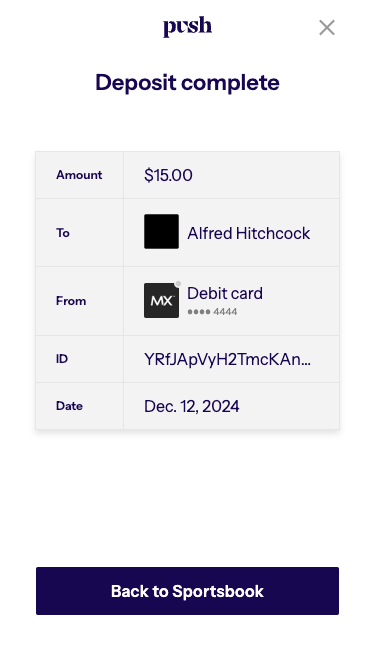Close the deposit complete dialog
The image size is (375, 667).
point(327,28)
